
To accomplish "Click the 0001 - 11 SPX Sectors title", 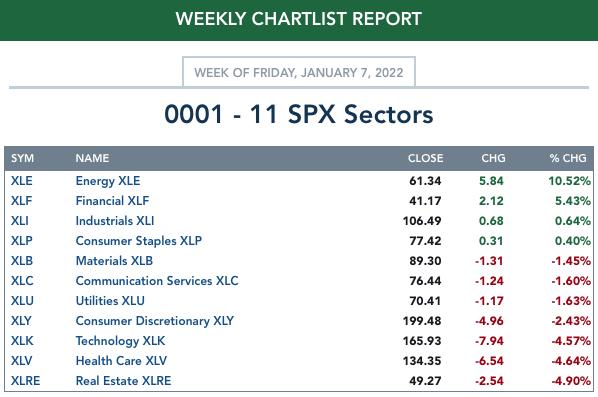I will click(299, 114).
